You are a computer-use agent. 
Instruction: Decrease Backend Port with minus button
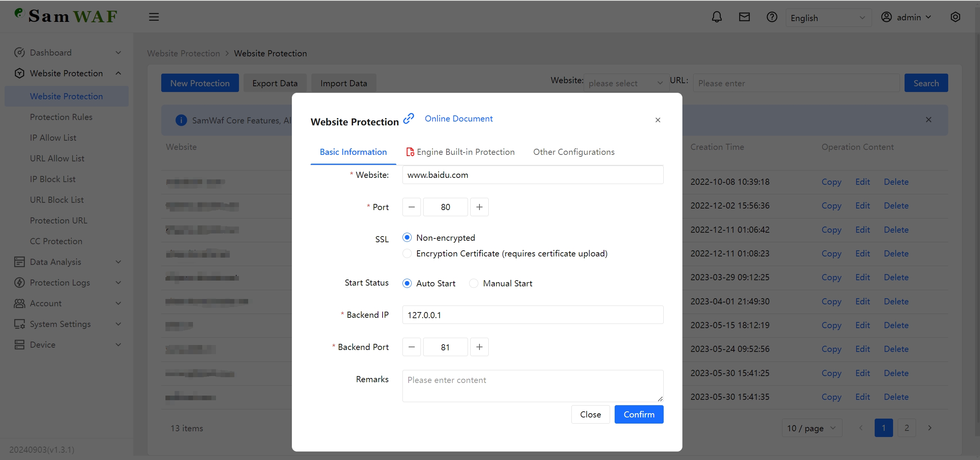[412, 347]
